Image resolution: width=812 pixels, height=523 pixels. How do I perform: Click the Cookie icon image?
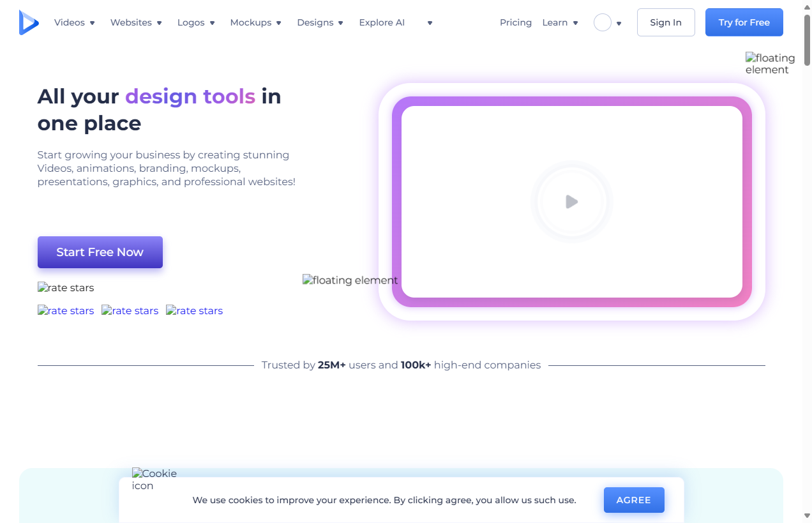(154, 480)
